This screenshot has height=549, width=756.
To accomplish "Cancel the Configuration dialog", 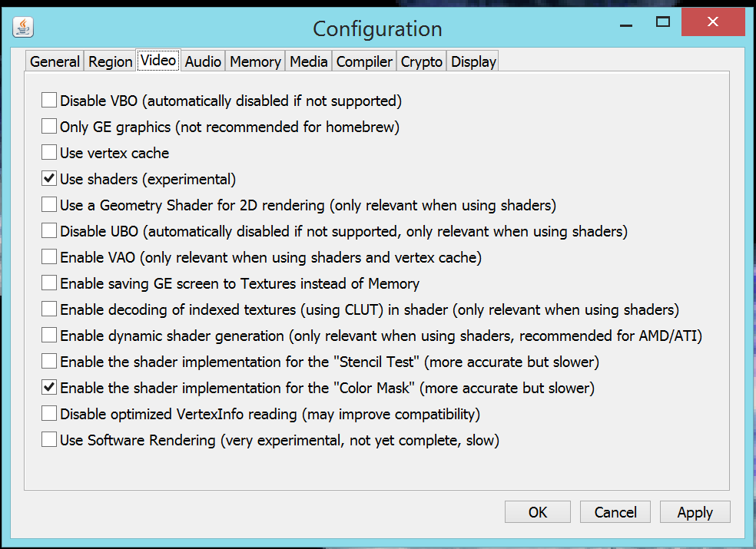I will 615,512.
